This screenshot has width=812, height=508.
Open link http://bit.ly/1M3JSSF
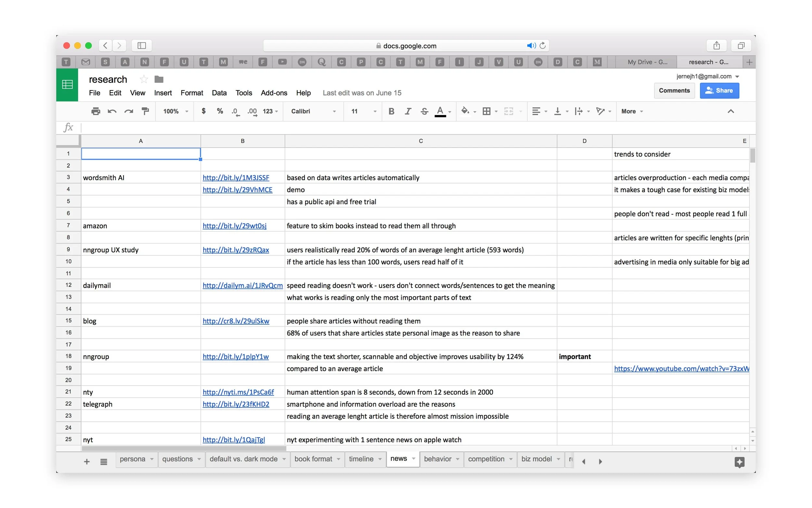236,177
